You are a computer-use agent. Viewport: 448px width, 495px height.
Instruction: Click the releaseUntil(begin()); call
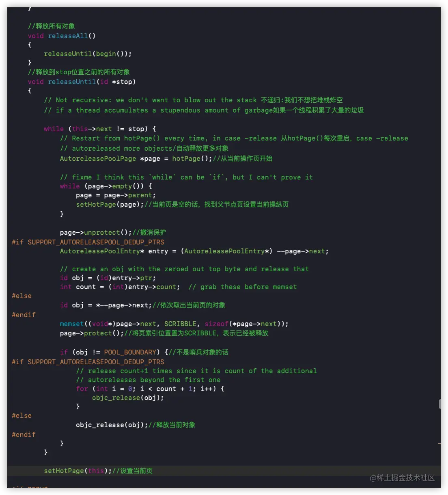tap(88, 54)
